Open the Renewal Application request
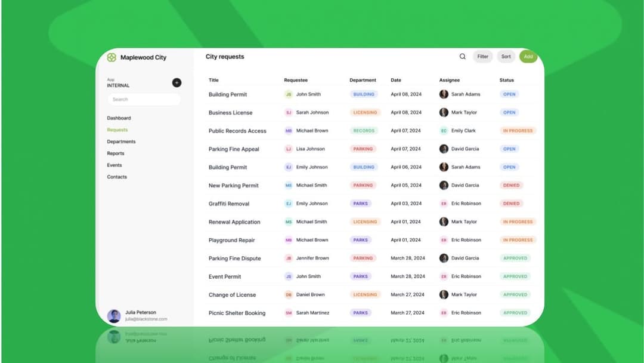Screen dimensions: 644x363 234,222
